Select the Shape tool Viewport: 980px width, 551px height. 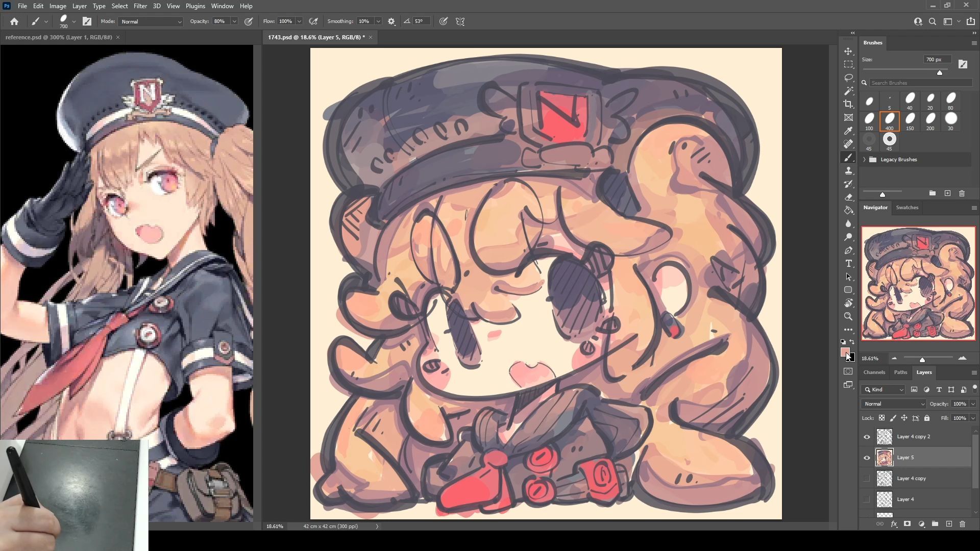848,290
